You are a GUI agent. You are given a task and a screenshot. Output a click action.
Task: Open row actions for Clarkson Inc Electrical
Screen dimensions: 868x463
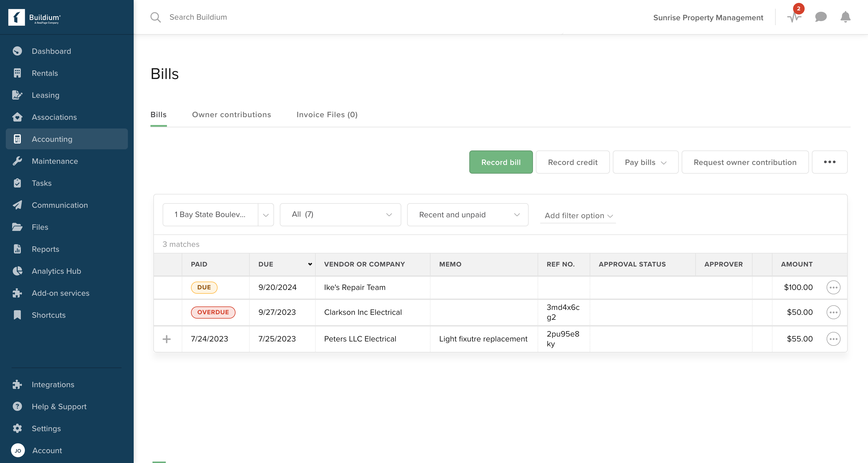coord(833,312)
